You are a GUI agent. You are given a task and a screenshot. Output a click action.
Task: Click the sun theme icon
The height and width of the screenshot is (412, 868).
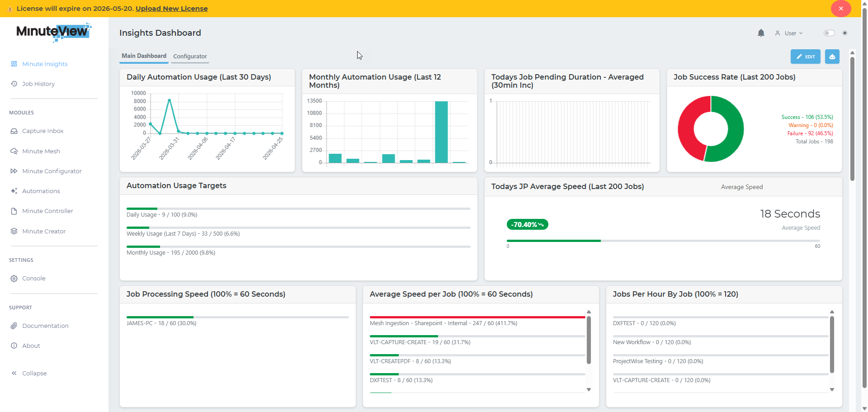point(845,33)
